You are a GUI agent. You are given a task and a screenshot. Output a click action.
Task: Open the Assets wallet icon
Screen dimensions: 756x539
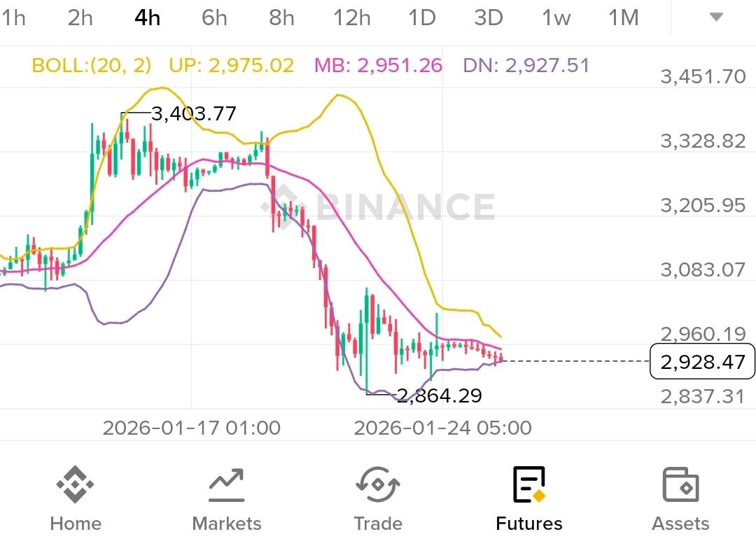tap(680, 485)
